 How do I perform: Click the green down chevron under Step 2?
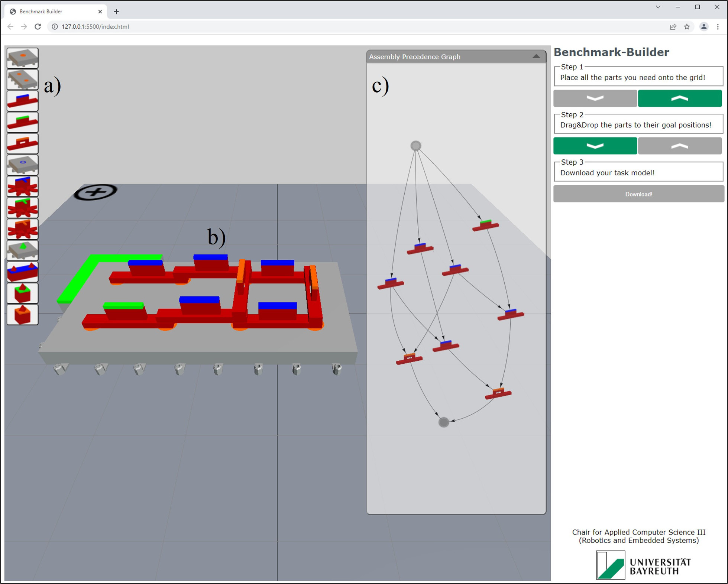(x=595, y=146)
